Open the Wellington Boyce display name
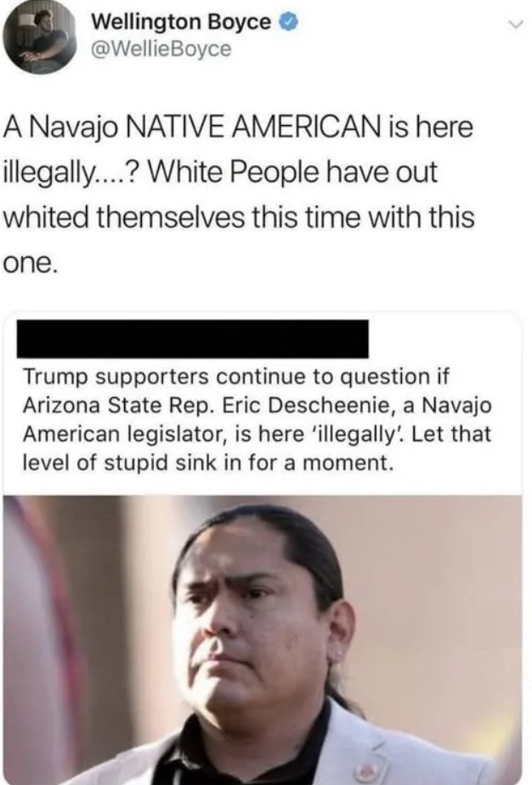Image resolution: width=532 pixels, height=785 pixels. (181, 21)
